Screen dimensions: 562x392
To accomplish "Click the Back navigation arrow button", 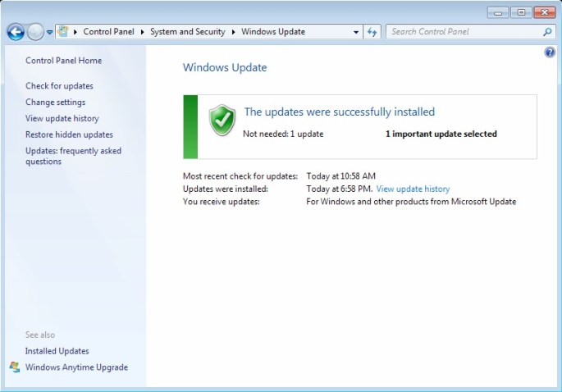I will [16, 32].
